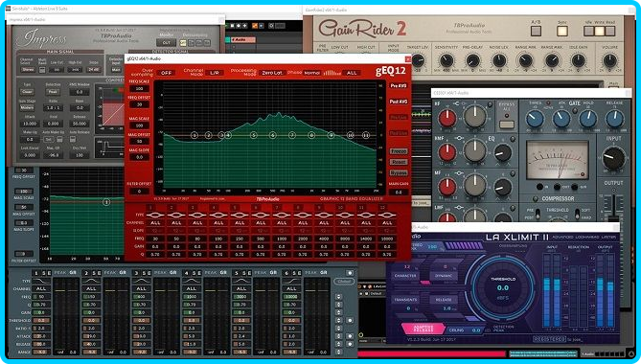
Task: Click the Input knob in channel strip
Action: click(x=613, y=158)
